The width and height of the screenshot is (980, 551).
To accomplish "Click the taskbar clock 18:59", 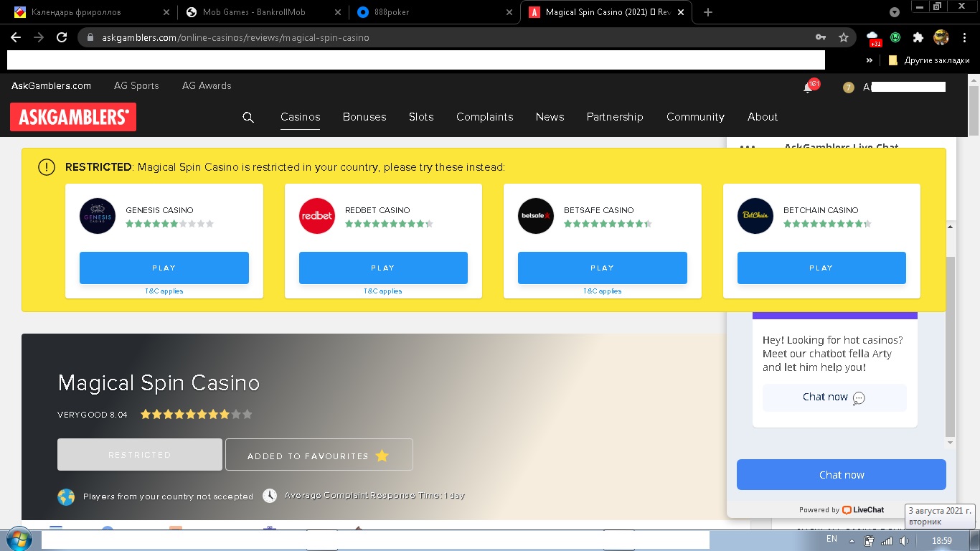I will [x=941, y=541].
